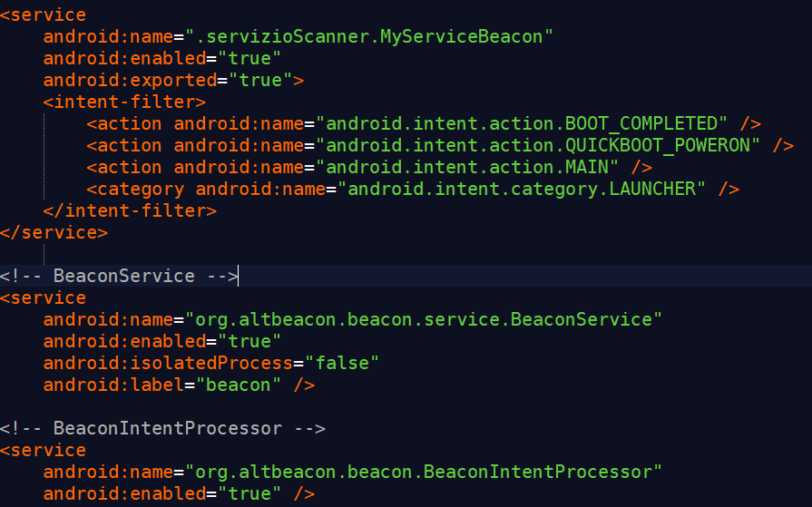Viewport: 812px width, 507px height.
Task: Click the closing service tag
Action: pos(54,232)
